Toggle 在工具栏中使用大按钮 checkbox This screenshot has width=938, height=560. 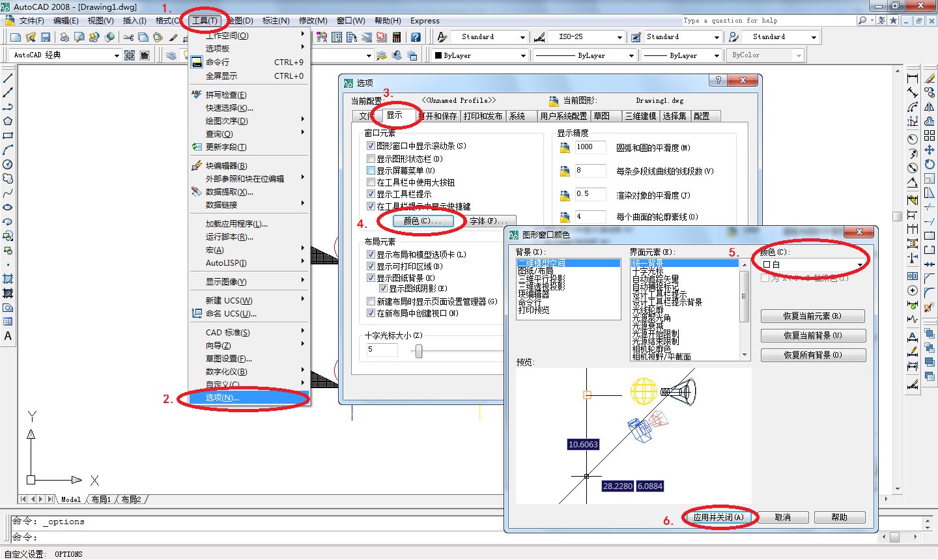pos(371,182)
